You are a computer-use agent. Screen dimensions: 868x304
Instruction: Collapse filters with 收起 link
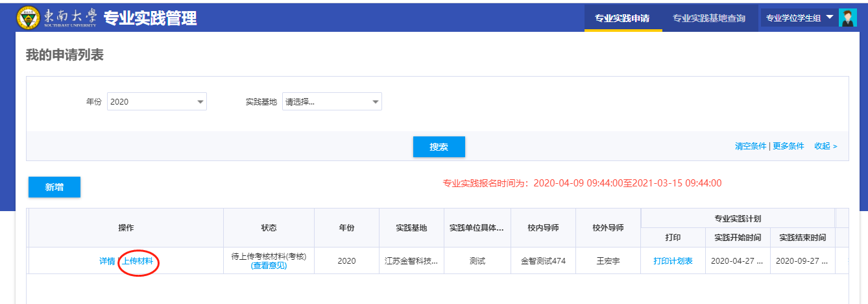coord(825,146)
